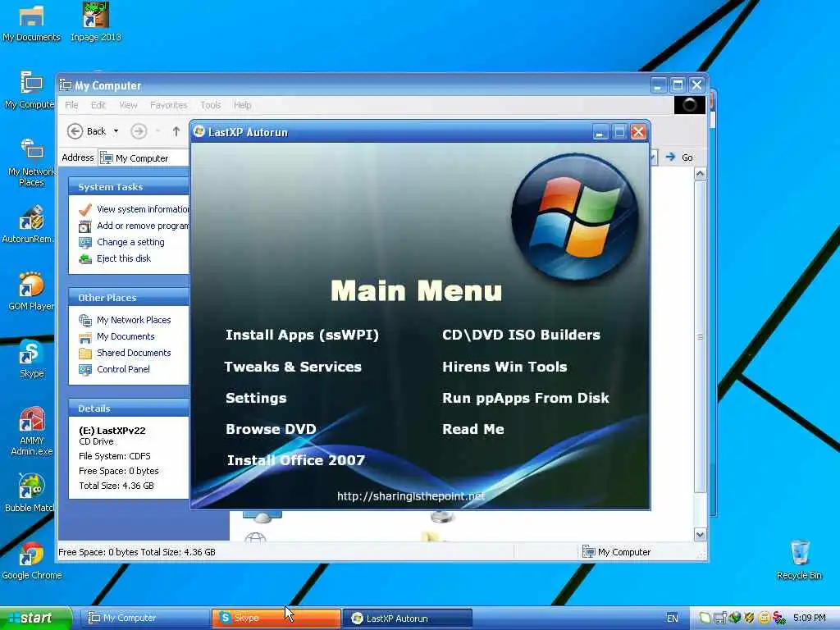Click Control Panel icon in Other Places

(85, 369)
